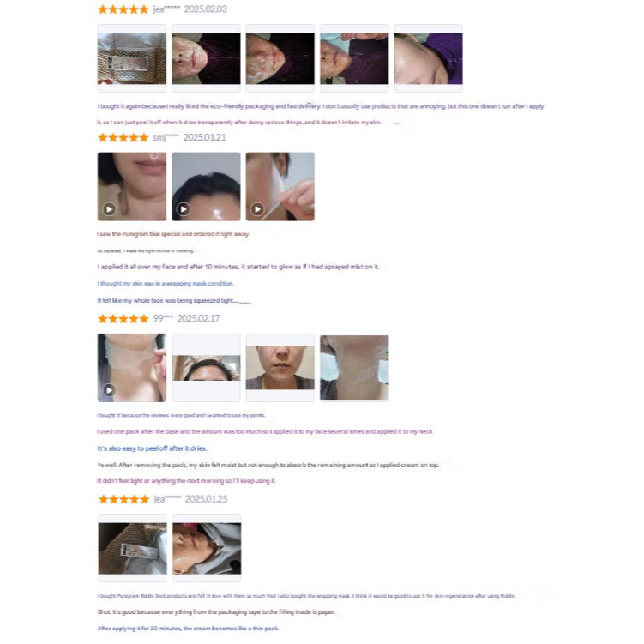View the front face photo in 99 review

click(280, 368)
